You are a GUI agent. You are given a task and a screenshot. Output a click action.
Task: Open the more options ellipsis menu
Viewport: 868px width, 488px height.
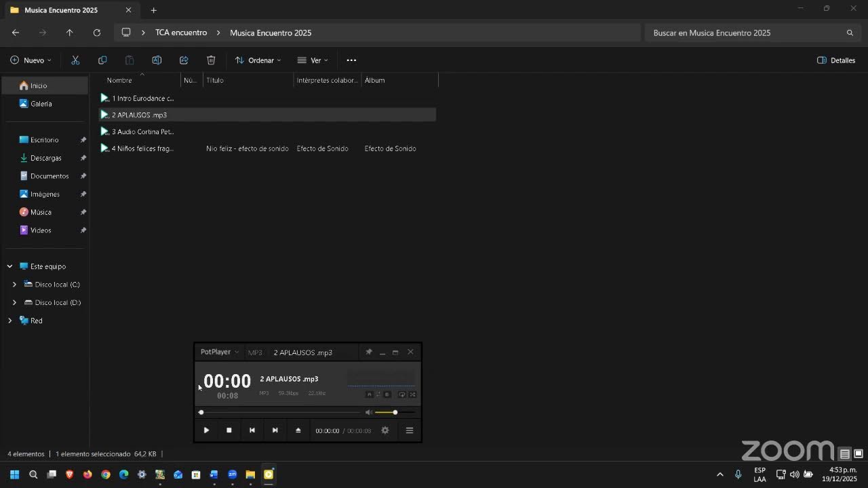pyautogui.click(x=351, y=60)
